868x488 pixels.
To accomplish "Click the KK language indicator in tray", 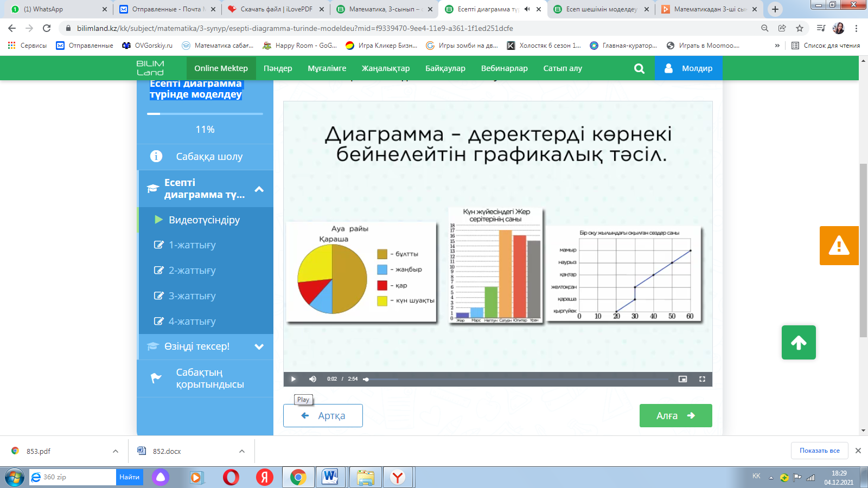I will 756,476.
